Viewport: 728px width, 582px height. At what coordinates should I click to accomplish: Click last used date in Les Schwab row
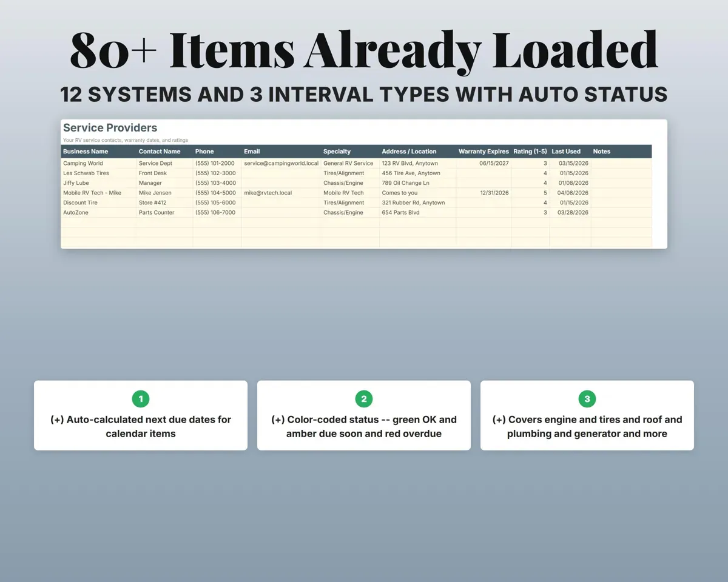[x=570, y=173]
